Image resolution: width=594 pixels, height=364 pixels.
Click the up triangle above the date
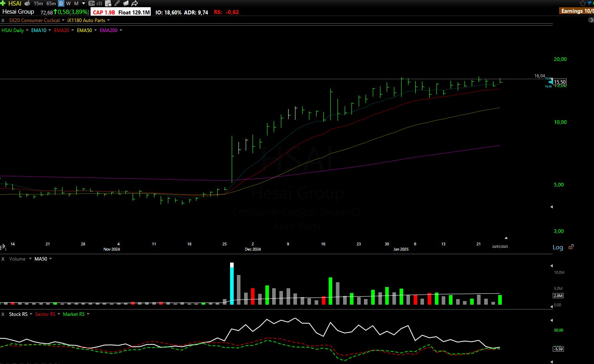[506, 238]
